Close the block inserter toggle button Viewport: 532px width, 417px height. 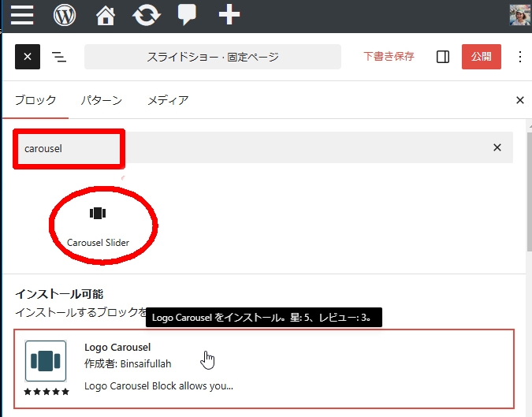click(x=27, y=57)
